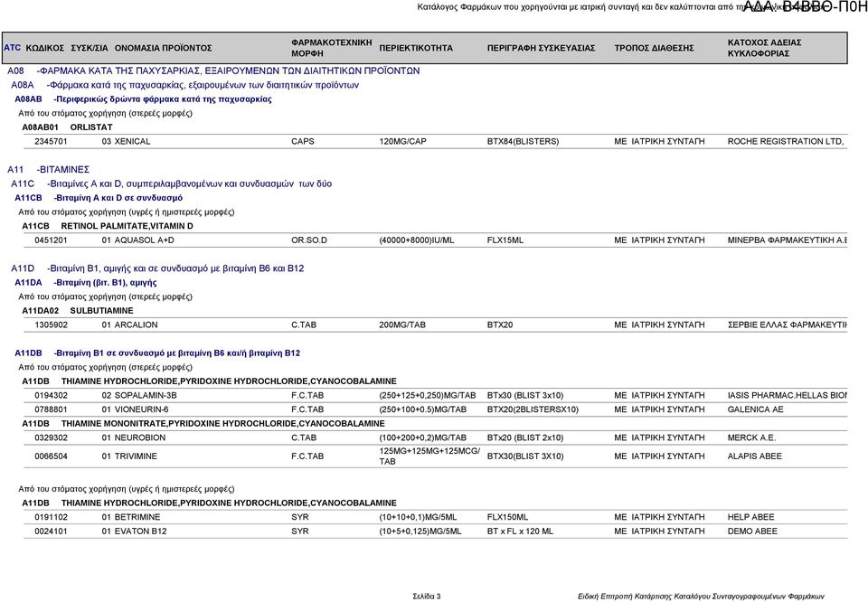Screen dimensions: 868x602
Task: Click the ARCALION product name
Action: pyautogui.click(x=136, y=325)
